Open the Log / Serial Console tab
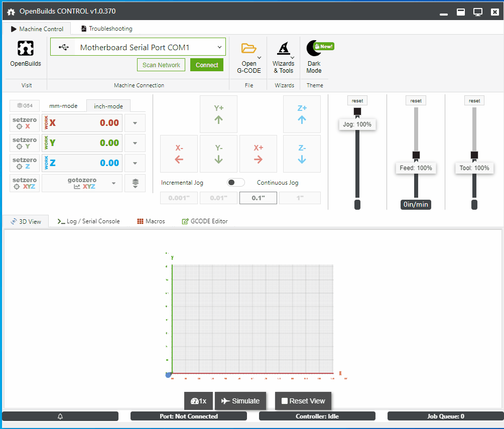 [88, 221]
